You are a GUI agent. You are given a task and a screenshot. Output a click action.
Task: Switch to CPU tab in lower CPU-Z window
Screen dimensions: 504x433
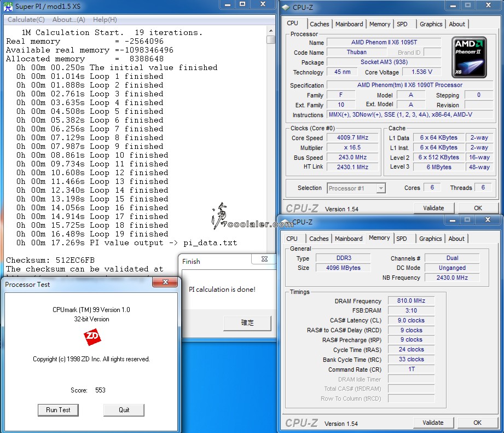click(292, 239)
